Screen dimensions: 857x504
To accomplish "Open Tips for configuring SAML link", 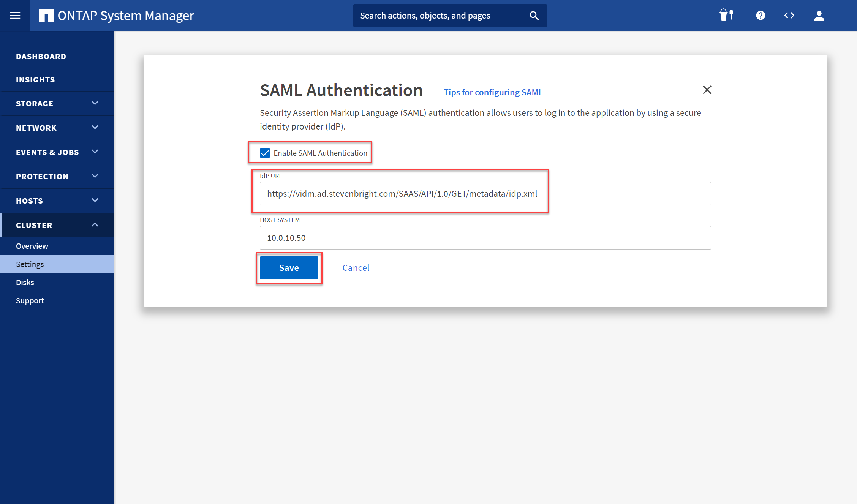I will [493, 92].
